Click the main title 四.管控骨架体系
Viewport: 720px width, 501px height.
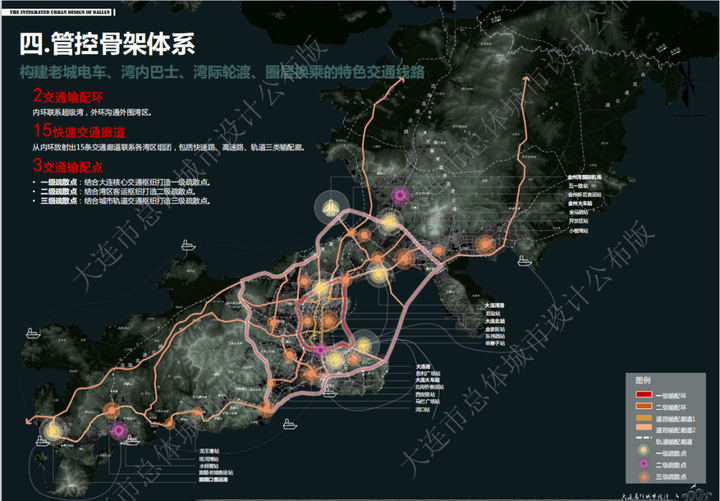(107, 44)
